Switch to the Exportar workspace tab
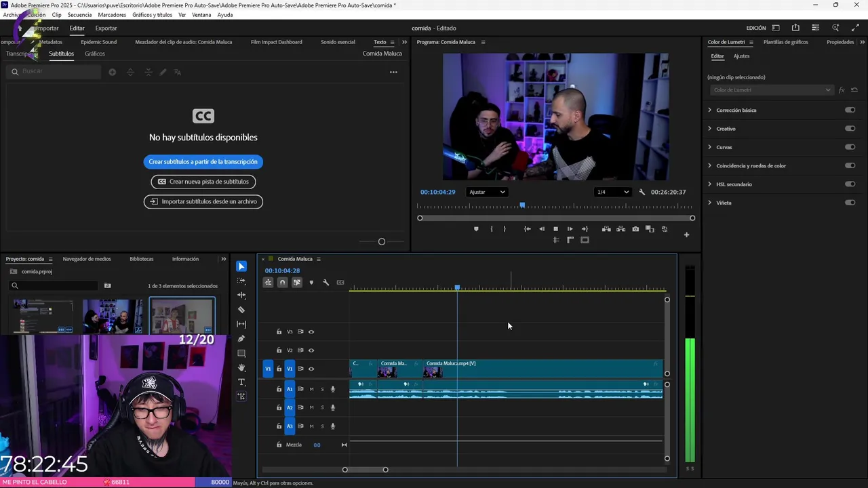Screen dimensions: 868x488 (x=106, y=28)
